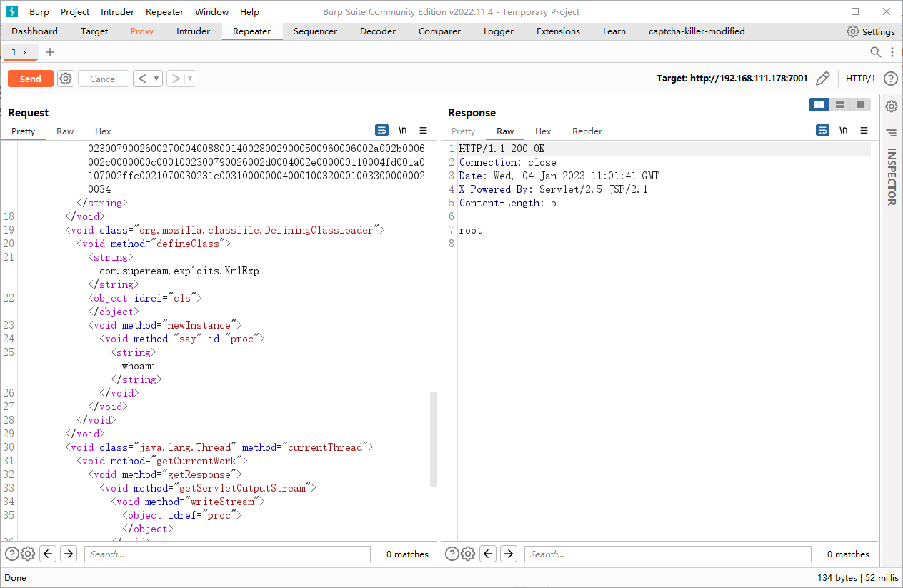This screenshot has width=903, height=588.
Task: Open the forward history dropdown arrow
Action: point(190,79)
